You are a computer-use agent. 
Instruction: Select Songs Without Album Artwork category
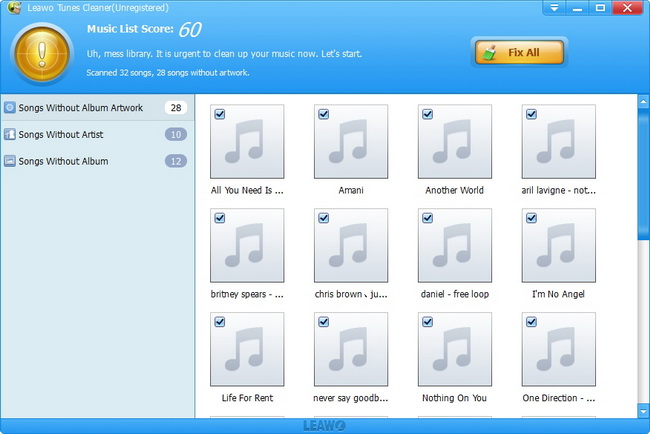[x=97, y=108]
